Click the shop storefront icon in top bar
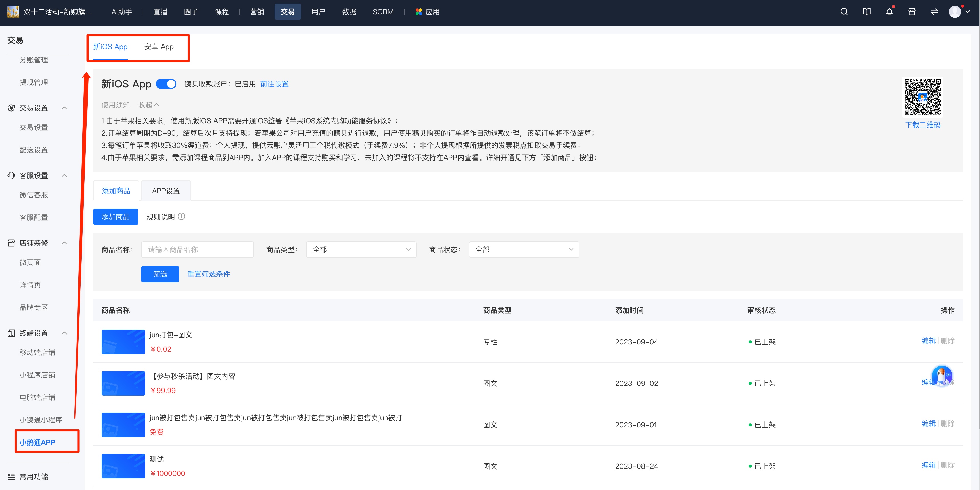The image size is (980, 490). click(911, 12)
